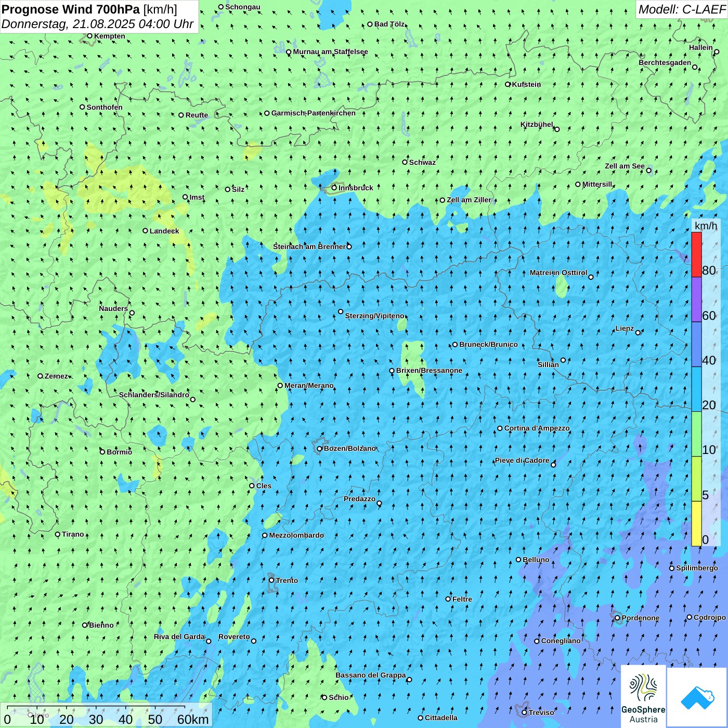Click the 'Modell: C-LAEF' label
The image size is (728, 728).
coord(682,9)
